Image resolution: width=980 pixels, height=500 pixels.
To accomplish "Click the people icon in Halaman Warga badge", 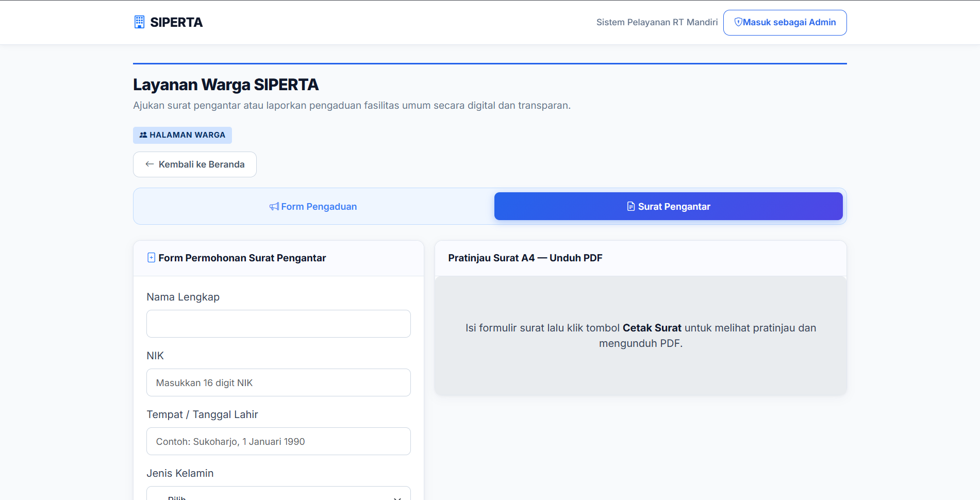I will [x=143, y=135].
